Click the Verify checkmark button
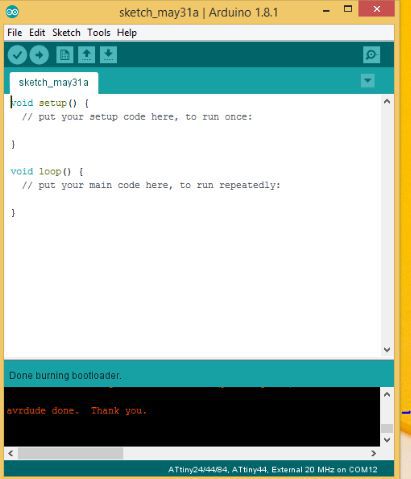The height and width of the screenshot is (479, 411). click(x=17, y=55)
